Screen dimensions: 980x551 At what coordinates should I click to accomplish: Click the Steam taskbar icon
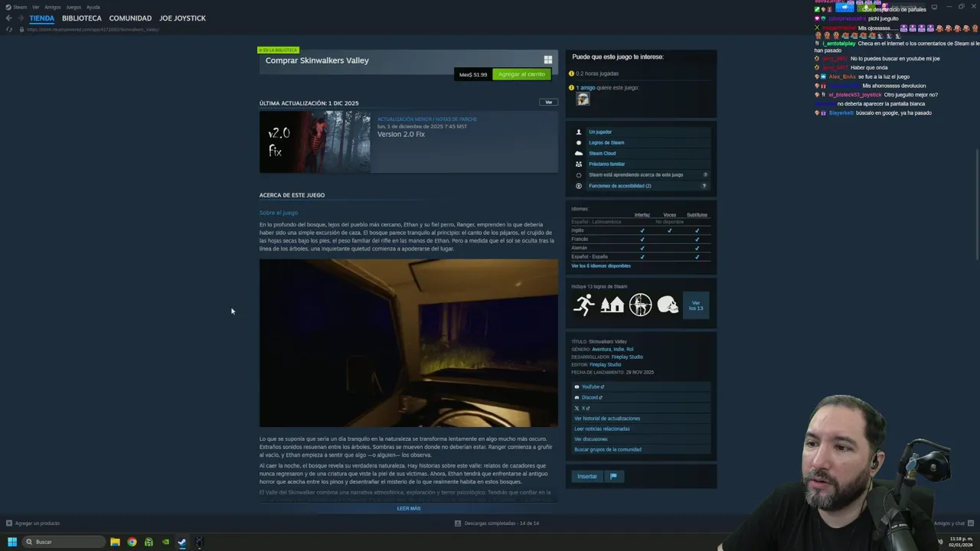point(182,542)
